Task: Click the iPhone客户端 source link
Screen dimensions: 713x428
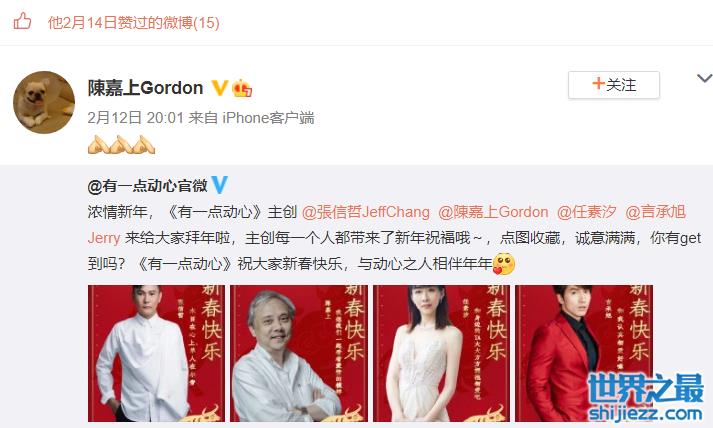Action: (268, 118)
